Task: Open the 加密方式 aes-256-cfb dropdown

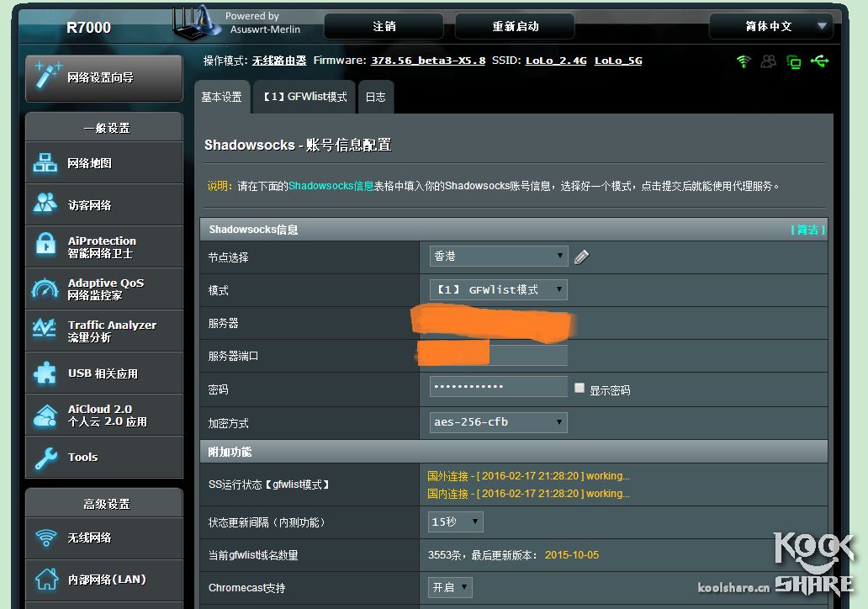Action: click(497, 421)
